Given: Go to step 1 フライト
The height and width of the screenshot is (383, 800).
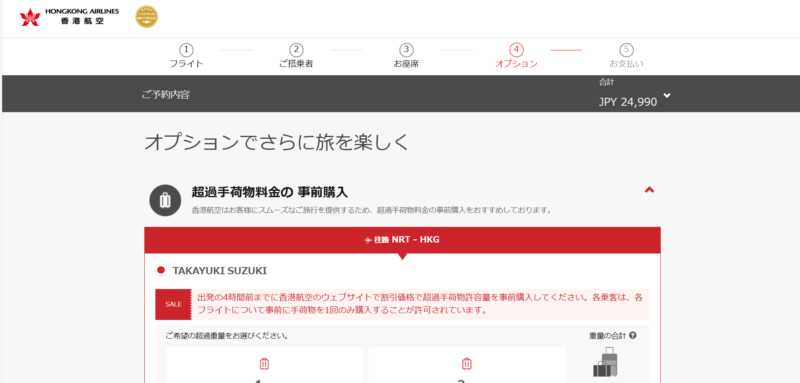Looking at the screenshot, I should coord(186,56).
